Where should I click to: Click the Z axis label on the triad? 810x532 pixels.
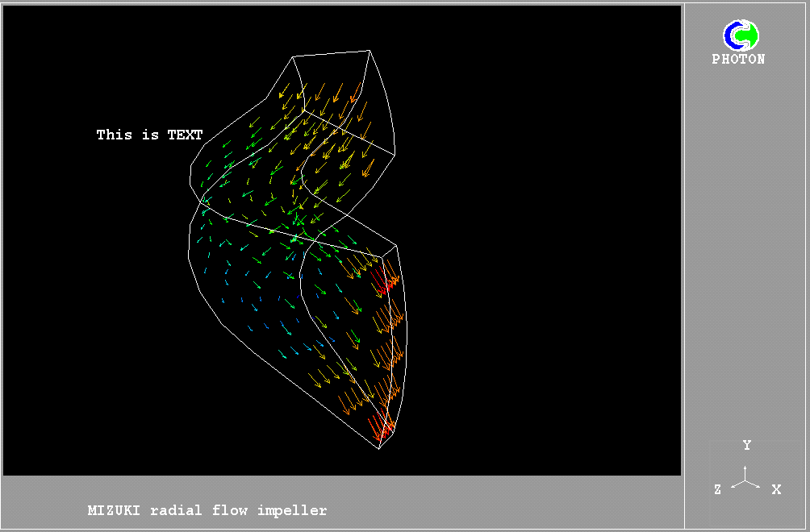[x=717, y=489]
